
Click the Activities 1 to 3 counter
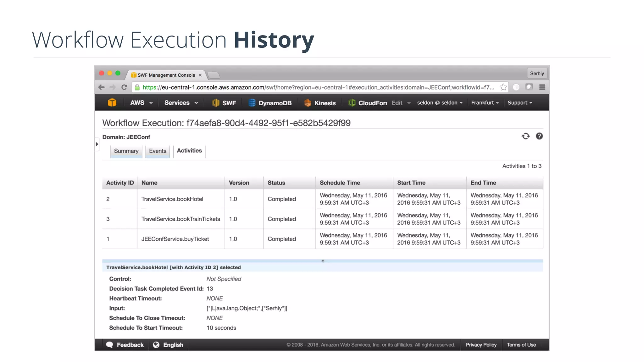522,166
